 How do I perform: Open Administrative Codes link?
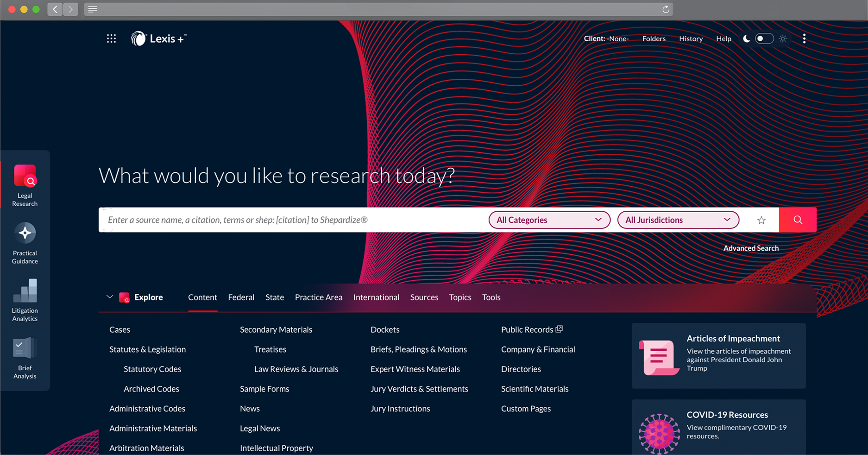point(147,409)
